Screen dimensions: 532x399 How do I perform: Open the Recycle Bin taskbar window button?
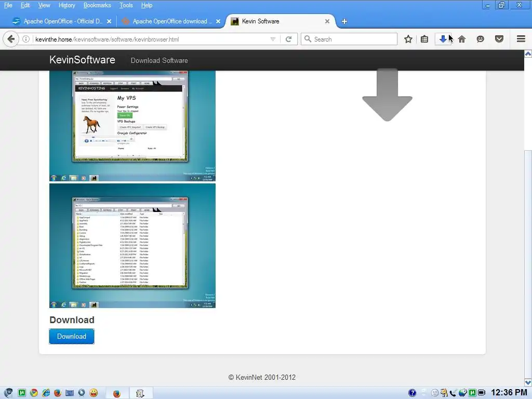pos(141,393)
